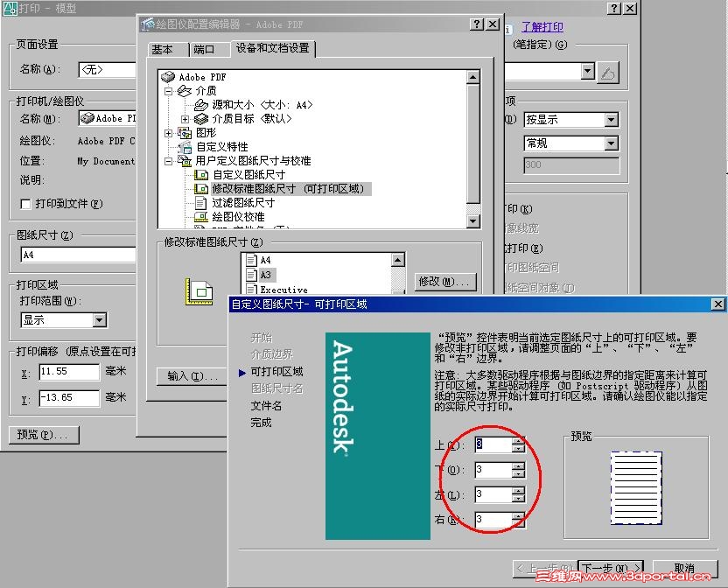The height and width of the screenshot is (588, 728).
Task: Click the A3 paper page icon in list
Action: [x=251, y=275]
